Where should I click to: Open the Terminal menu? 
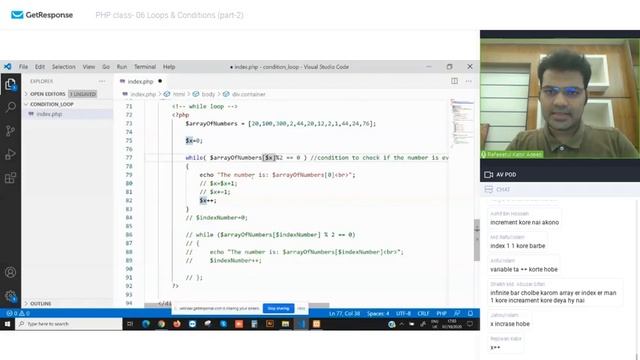click(145, 67)
